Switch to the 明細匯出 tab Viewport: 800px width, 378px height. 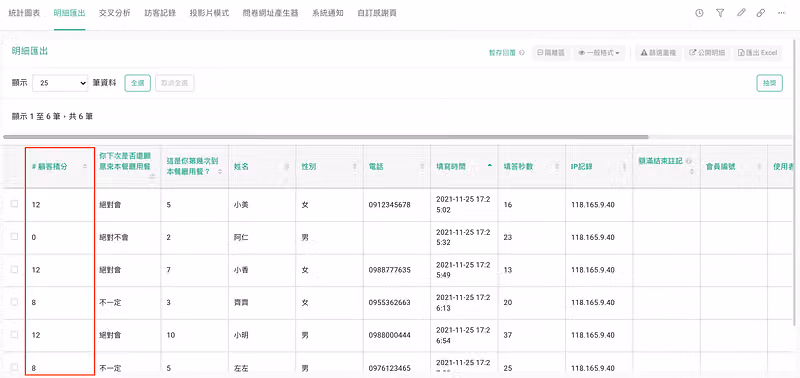point(69,13)
